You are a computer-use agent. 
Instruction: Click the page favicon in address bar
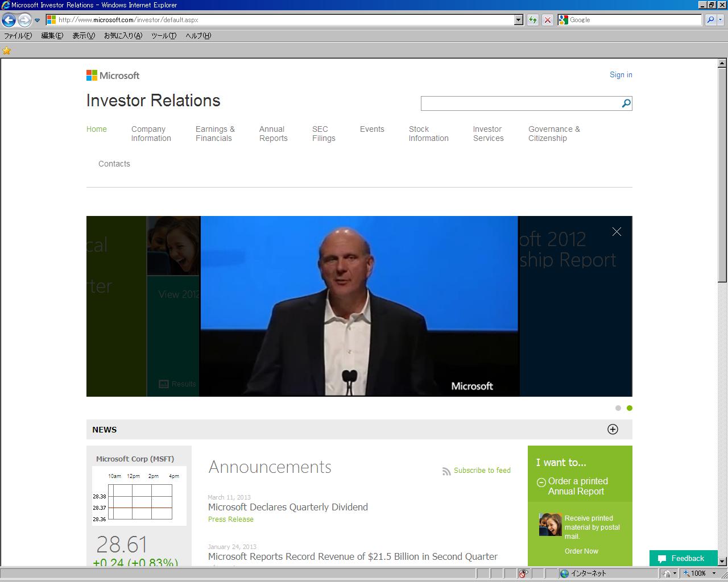51,20
